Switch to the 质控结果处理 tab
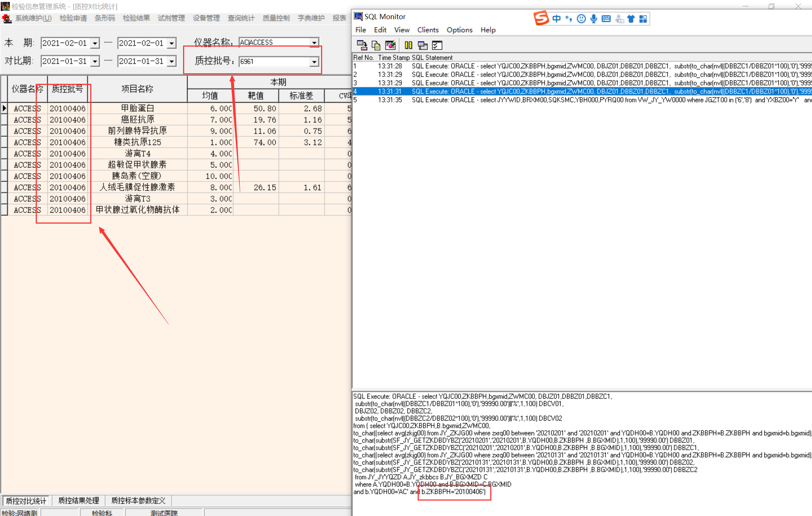Screen dimensions: 812x516 (x=79, y=501)
